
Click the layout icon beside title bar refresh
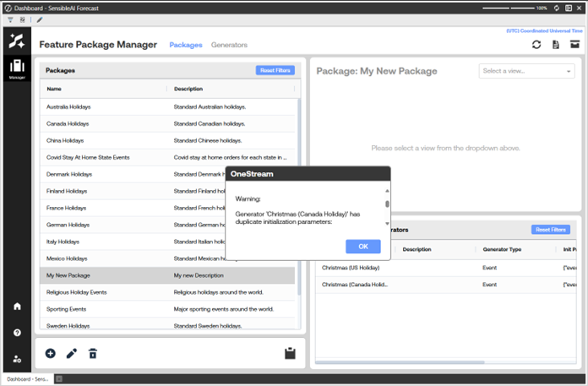pos(569,8)
